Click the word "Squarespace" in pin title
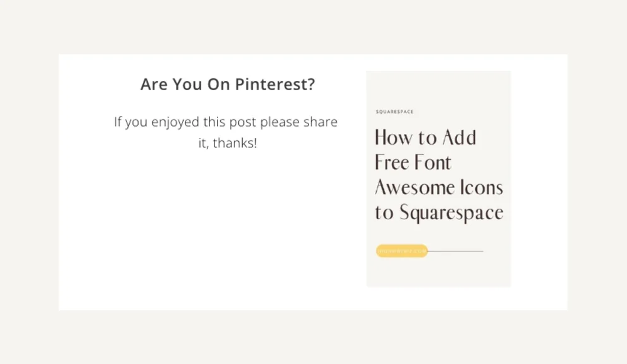Screen dimensions: 627x364 pos(451,213)
